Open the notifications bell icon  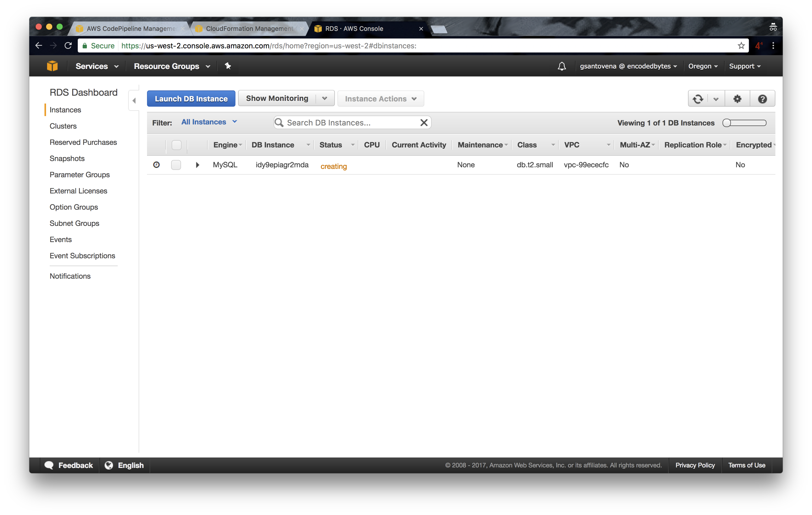(x=561, y=66)
